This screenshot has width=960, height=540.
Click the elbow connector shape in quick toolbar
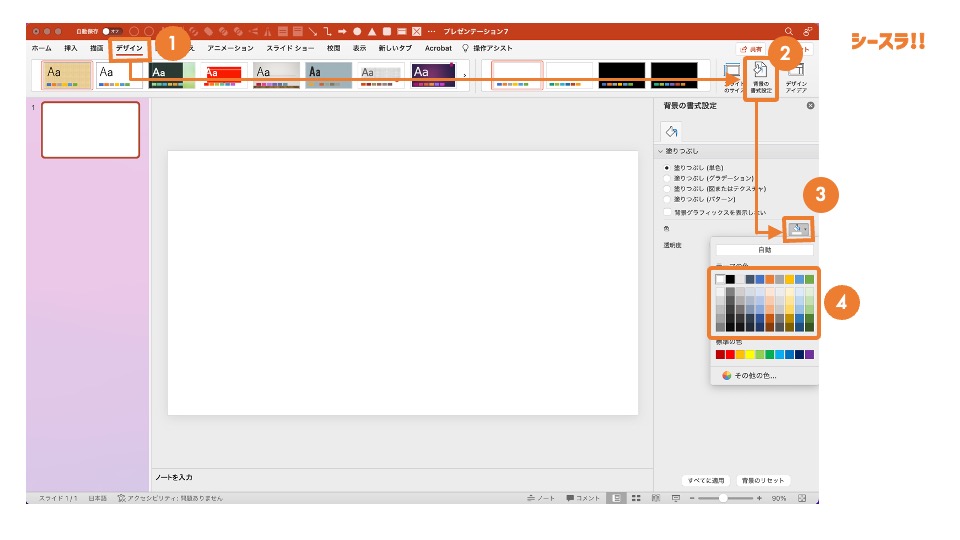point(328,31)
